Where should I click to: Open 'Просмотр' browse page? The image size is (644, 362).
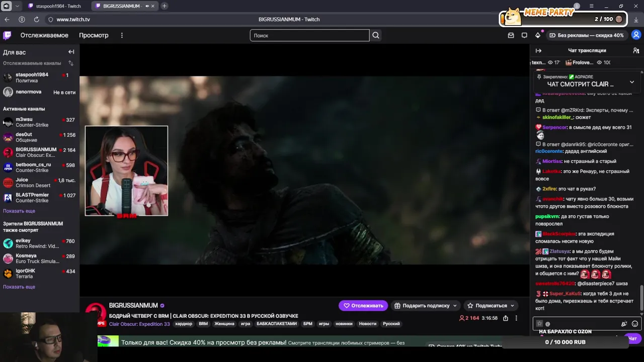click(x=94, y=35)
